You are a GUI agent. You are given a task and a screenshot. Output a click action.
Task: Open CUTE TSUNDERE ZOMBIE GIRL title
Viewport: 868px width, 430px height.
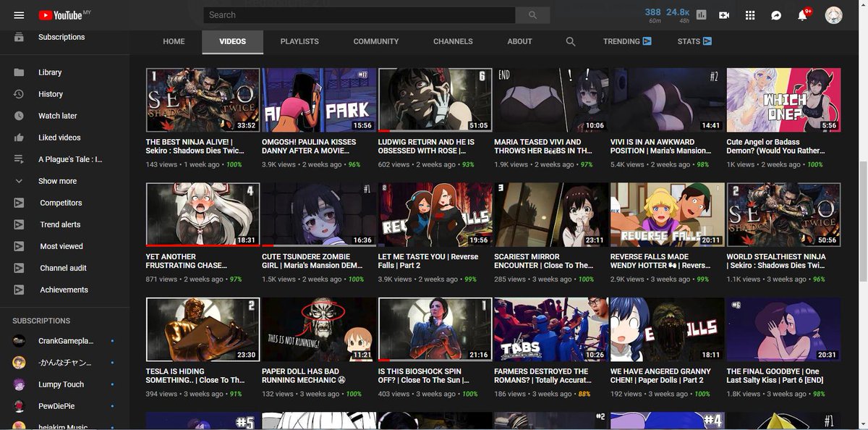[312, 261]
